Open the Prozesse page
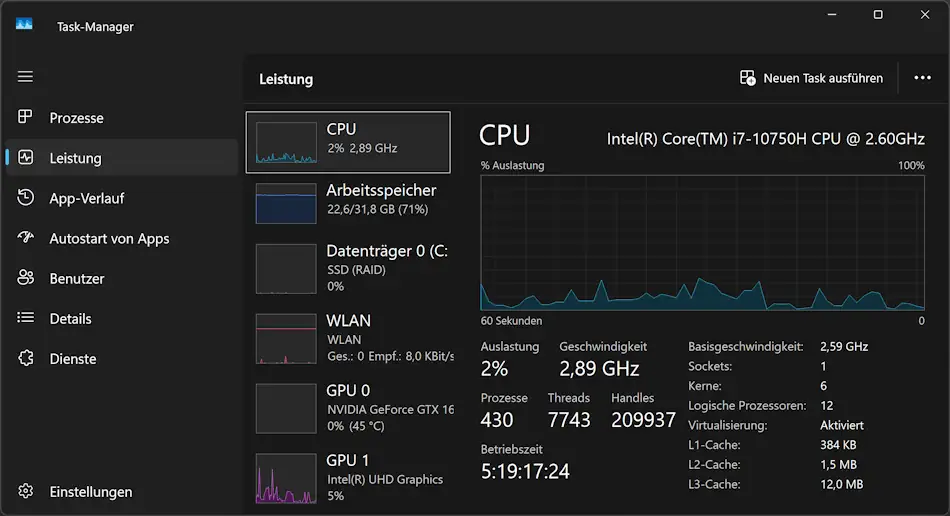 (x=121, y=117)
